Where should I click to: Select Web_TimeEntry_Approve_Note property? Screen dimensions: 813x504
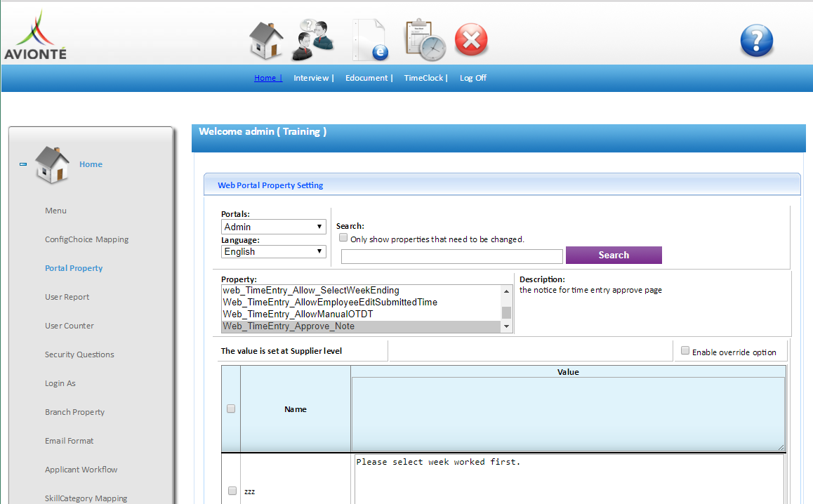361,326
